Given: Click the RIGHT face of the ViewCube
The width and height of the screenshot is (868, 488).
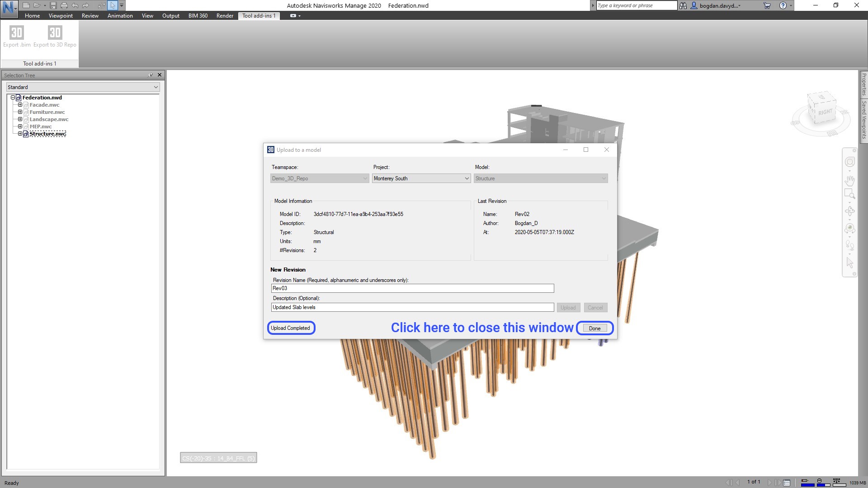Looking at the screenshot, I should (825, 112).
